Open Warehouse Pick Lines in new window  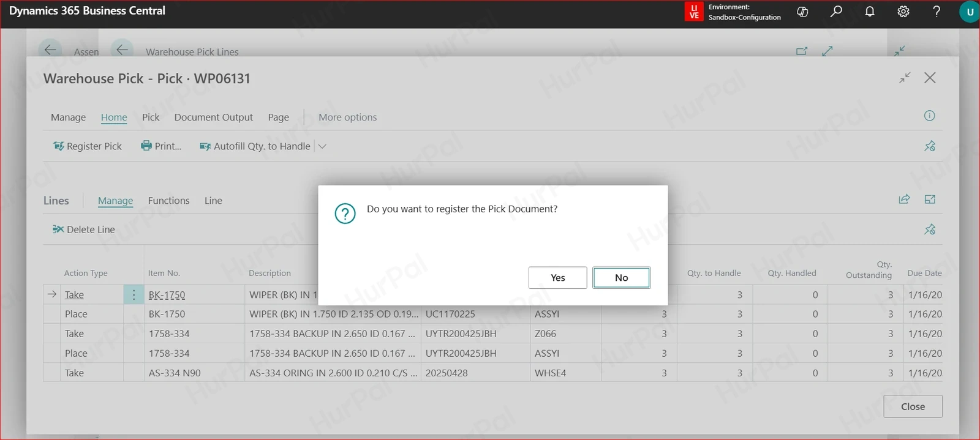click(x=802, y=51)
